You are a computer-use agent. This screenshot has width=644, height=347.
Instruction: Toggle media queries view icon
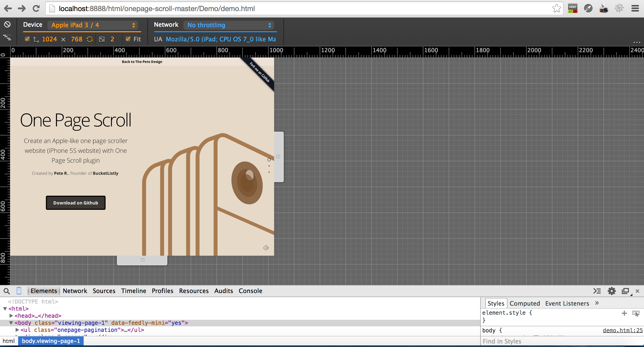pyautogui.click(x=7, y=38)
